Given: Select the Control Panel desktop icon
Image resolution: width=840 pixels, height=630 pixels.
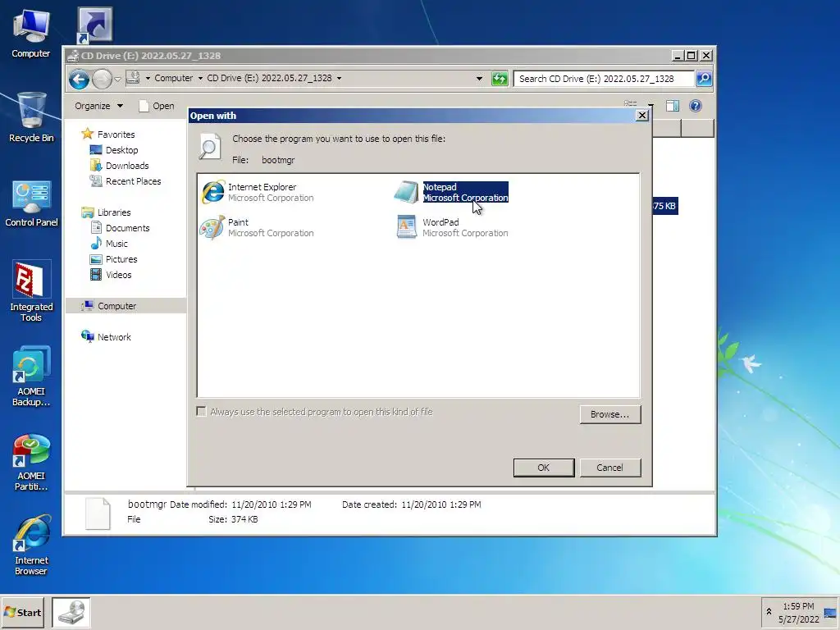Looking at the screenshot, I should 31,203.
